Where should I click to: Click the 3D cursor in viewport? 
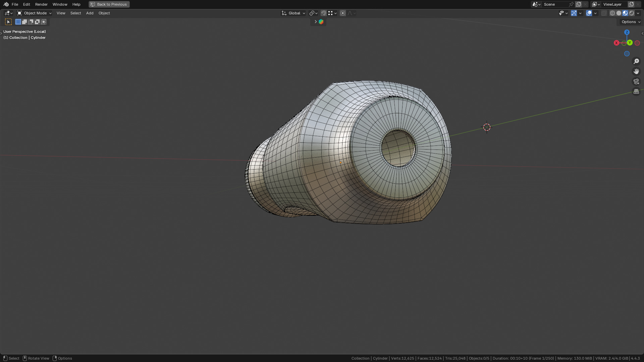pos(487,127)
